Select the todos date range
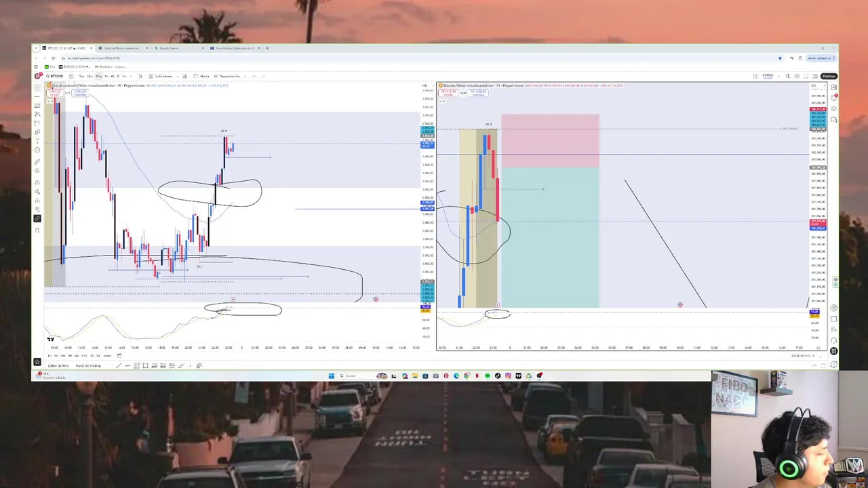The image size is (868, 488). [x=107, y=356]
